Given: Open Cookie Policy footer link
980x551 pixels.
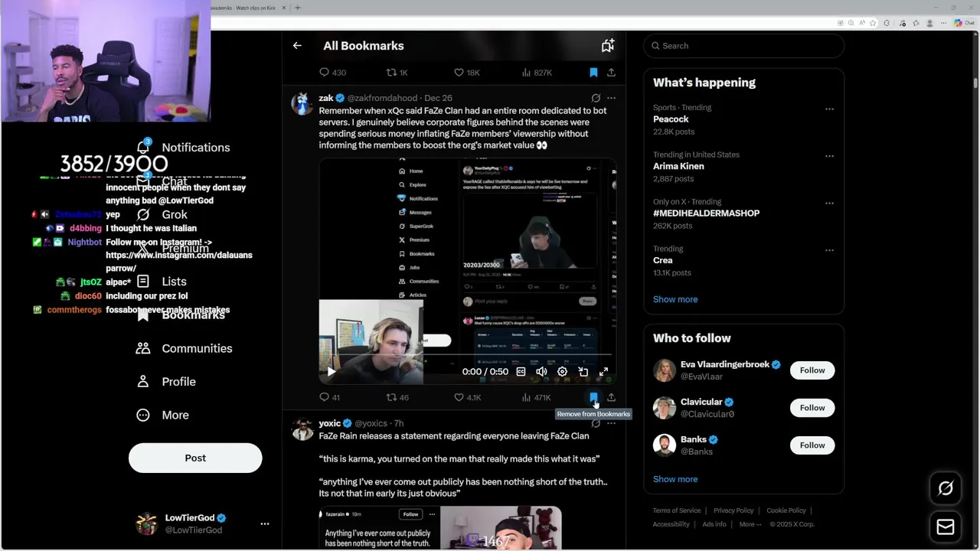Looking at the screenshot, I should pyautogui.click(x=786, y=510).
